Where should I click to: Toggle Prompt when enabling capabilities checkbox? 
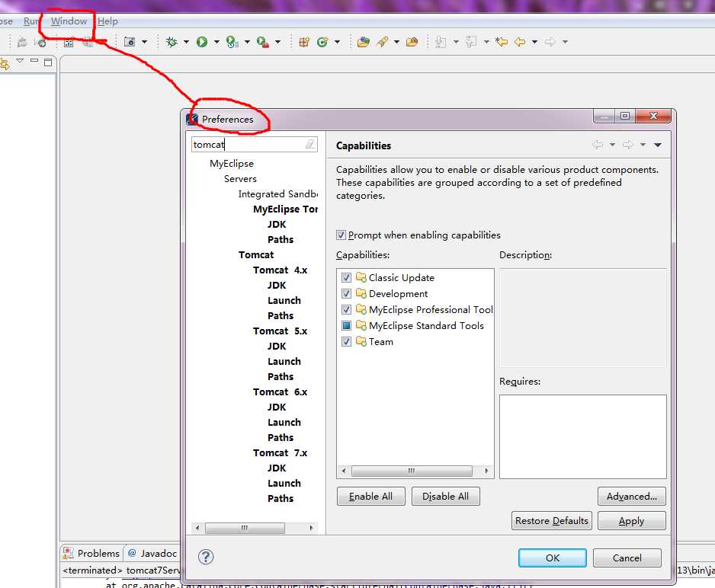pos(341,235)
